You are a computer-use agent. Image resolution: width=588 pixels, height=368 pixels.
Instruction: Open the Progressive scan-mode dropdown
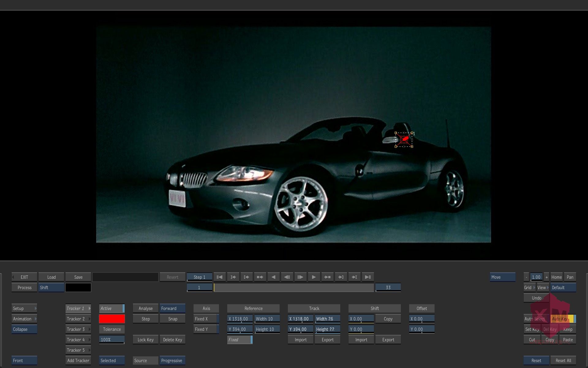[x=172, y=360]
